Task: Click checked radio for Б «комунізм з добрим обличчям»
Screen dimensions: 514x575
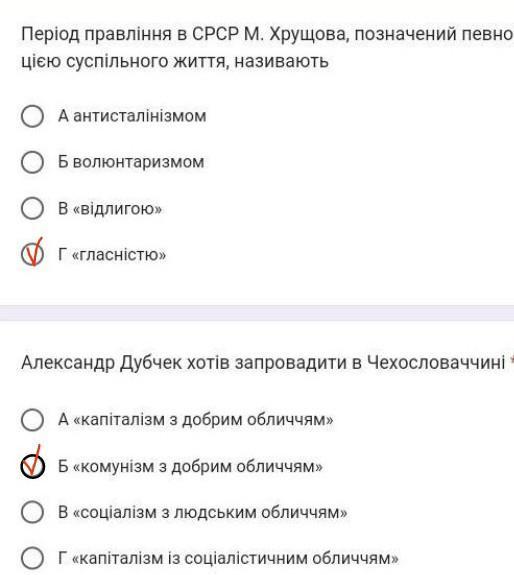Action: (32, 466)
